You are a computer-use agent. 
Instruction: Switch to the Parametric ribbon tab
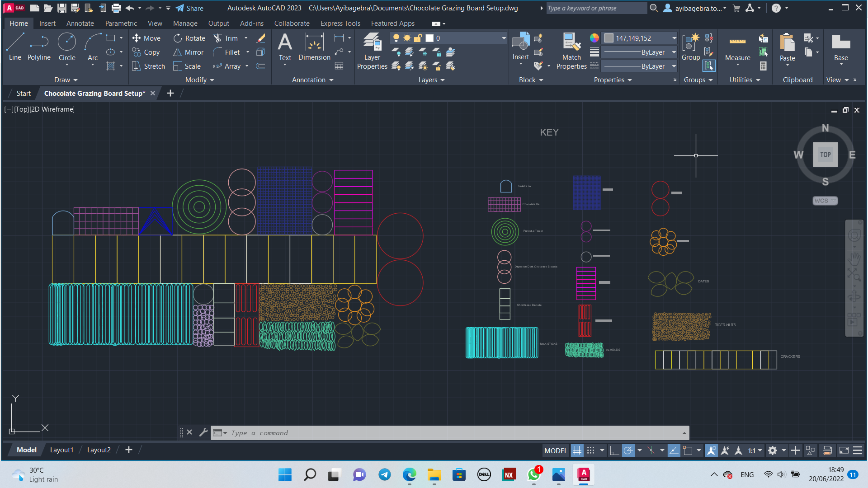120,23
